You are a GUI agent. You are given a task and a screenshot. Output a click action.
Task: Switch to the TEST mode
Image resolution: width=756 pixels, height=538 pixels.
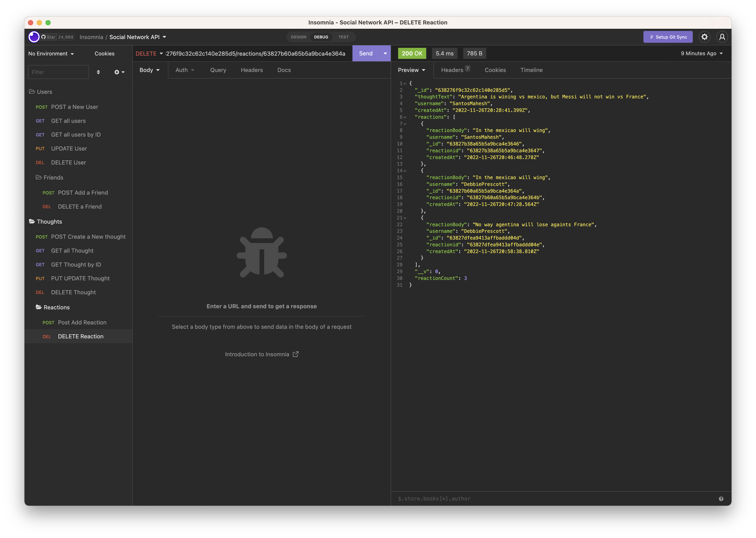pyautogui.click(x=343, y=37)
